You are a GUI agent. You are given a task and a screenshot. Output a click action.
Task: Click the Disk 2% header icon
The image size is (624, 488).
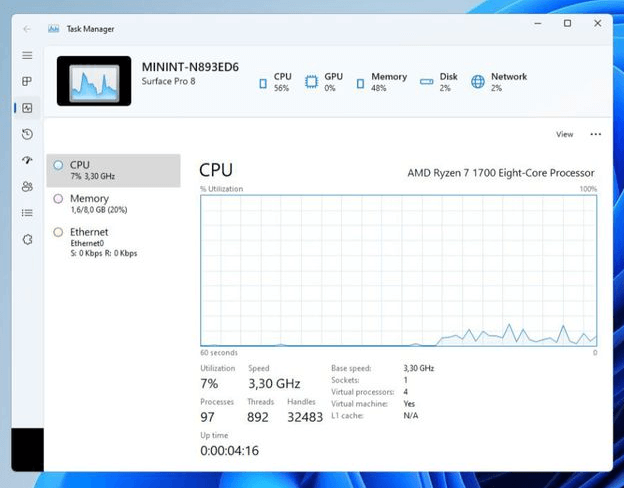(426, 82)
